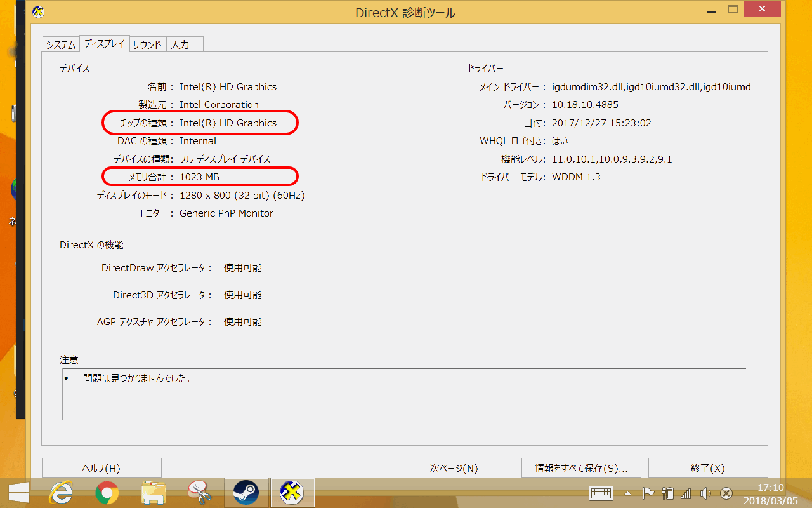Image resolution: width=812 pixels, height=508 pixels.
Task: Open the Windows Start button
Action: click(18, 492)
